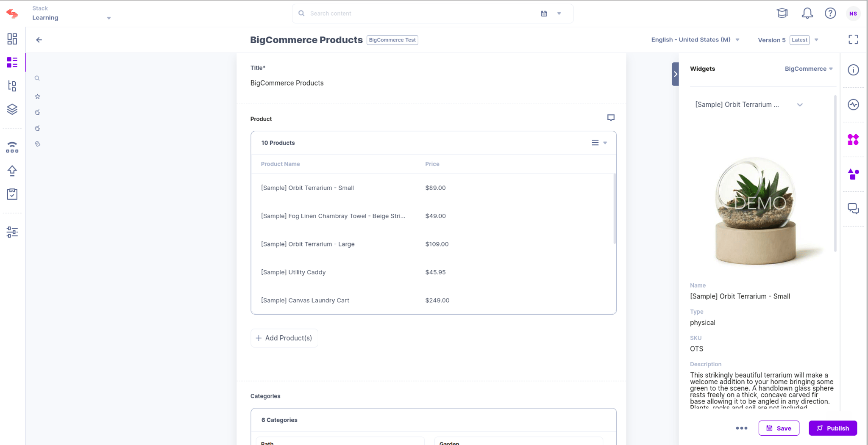This screenshot has width=868, height=445.
Task: Open the Entries list icon in sidebar
Action: (x=12, y=62)
